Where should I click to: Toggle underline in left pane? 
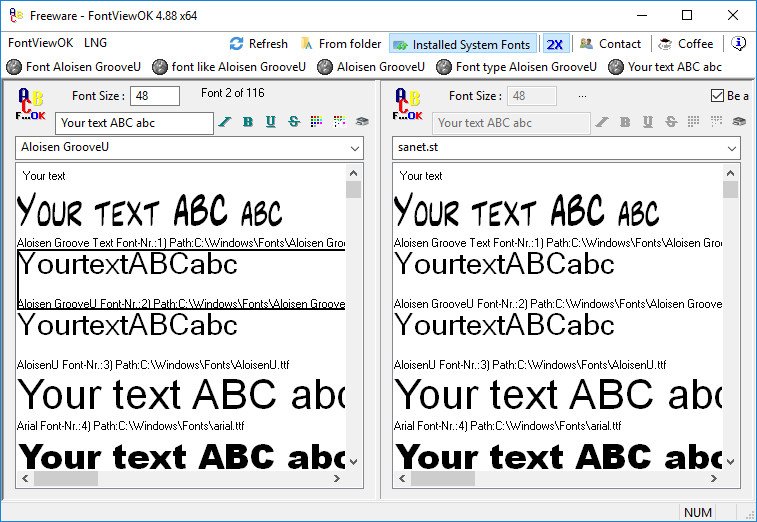pyautogui.click(x=271, y=122)
